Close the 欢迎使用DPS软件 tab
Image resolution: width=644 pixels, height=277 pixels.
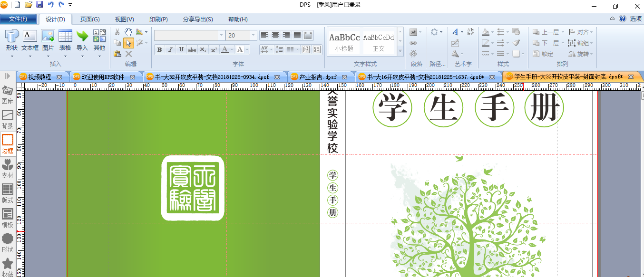coord(132,77)
